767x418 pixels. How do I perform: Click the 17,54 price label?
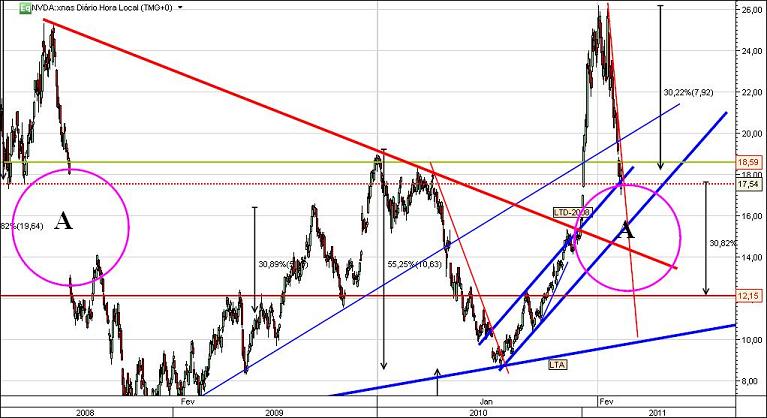[749, 184]
